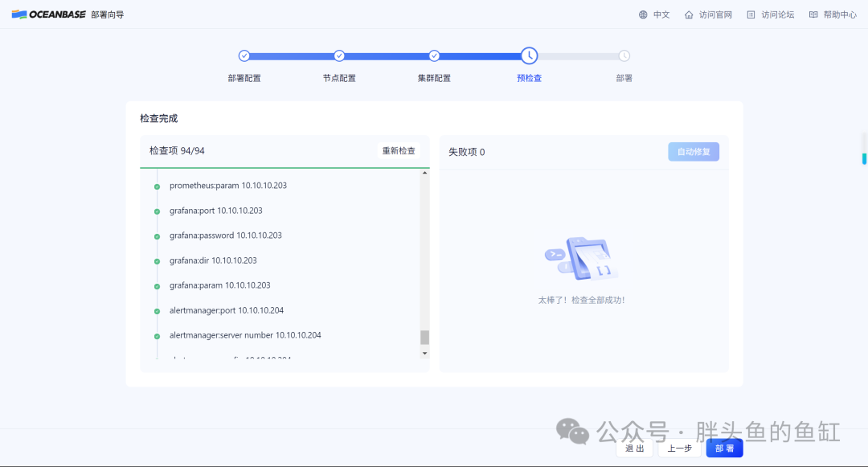Click the check list scrollbar up arrow
This screenshot has height=467, width=868.
[424, 173]
